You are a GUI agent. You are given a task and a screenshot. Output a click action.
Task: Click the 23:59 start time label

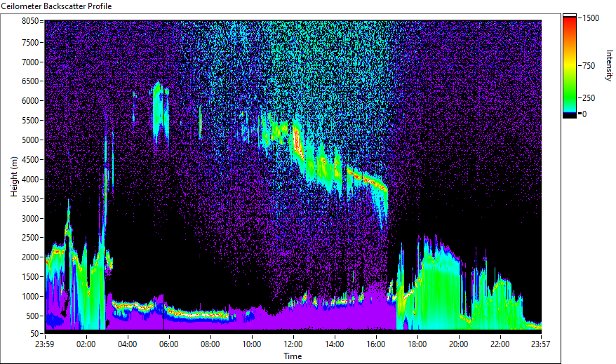[44, 344]
